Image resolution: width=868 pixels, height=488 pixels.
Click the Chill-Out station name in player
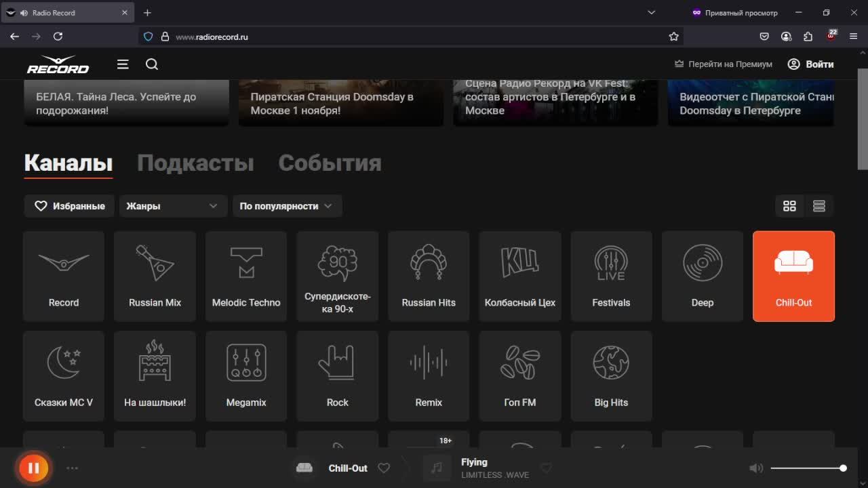coord(348,468)
